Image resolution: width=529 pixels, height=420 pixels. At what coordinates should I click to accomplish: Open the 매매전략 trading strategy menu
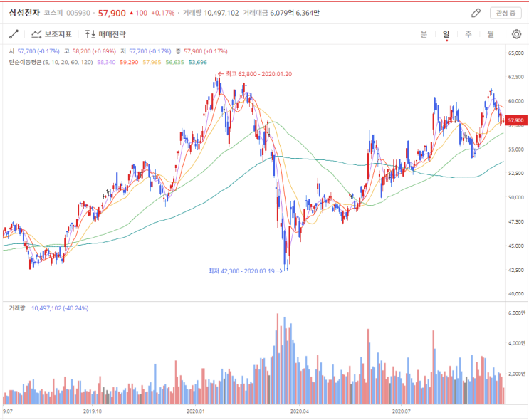105,34
